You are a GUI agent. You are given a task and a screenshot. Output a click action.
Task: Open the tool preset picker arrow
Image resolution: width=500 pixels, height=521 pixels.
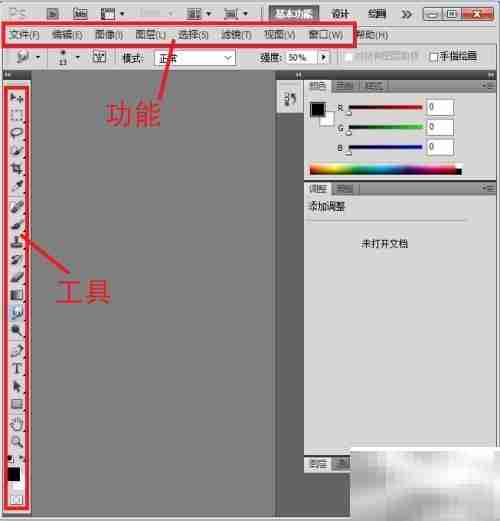click(x=38, y=57)
